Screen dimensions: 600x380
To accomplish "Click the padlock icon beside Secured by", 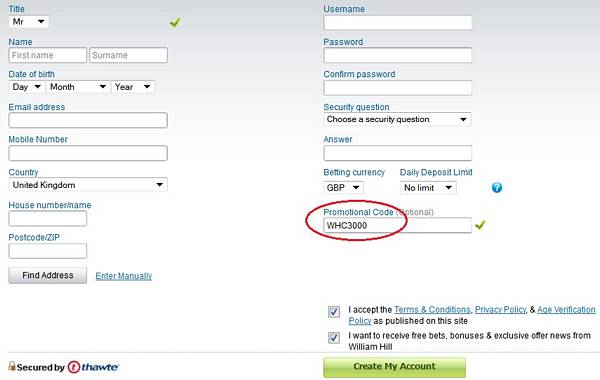I will (x=12, y=366).
